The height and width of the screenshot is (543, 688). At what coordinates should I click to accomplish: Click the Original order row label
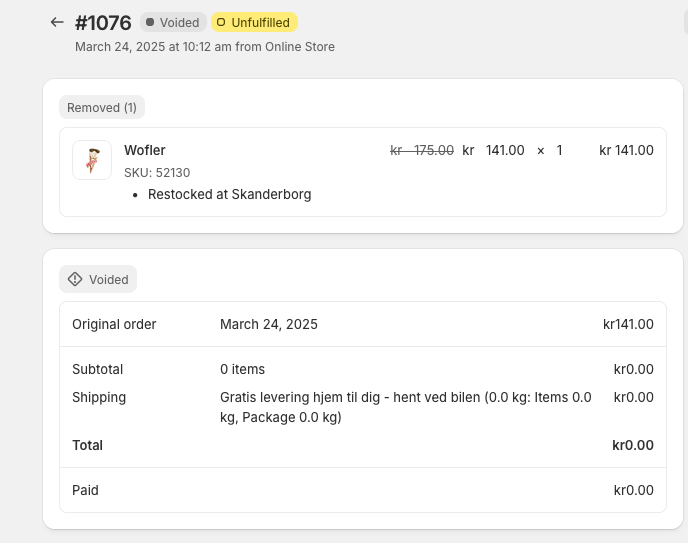pos(114,324)
